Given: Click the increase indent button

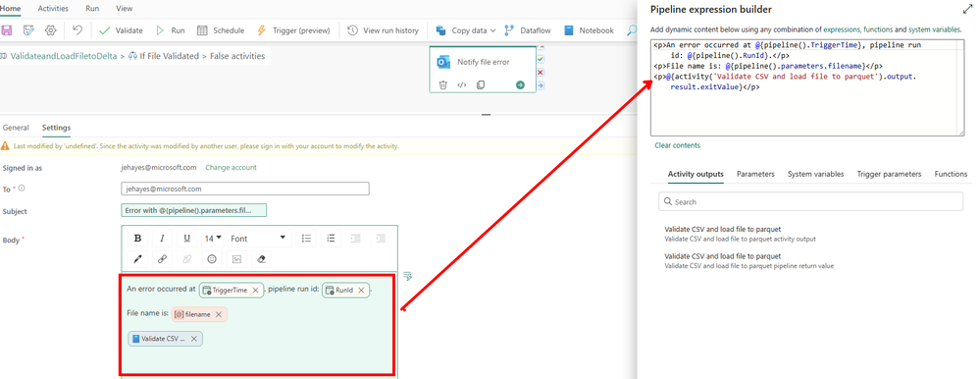Looking at the screenshot, I should 381,239.
